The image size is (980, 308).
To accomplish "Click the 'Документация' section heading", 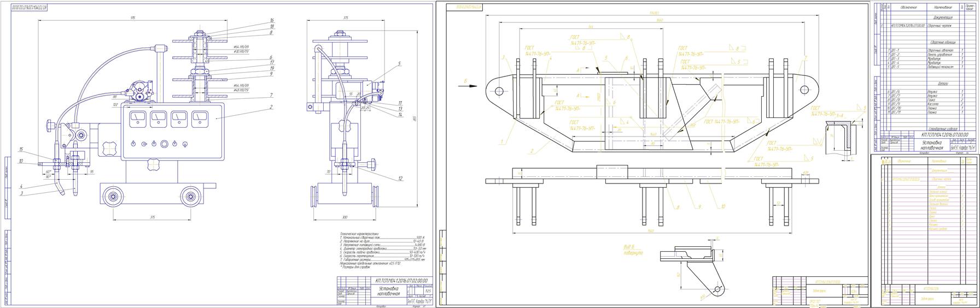I will (x=943, y=17).
